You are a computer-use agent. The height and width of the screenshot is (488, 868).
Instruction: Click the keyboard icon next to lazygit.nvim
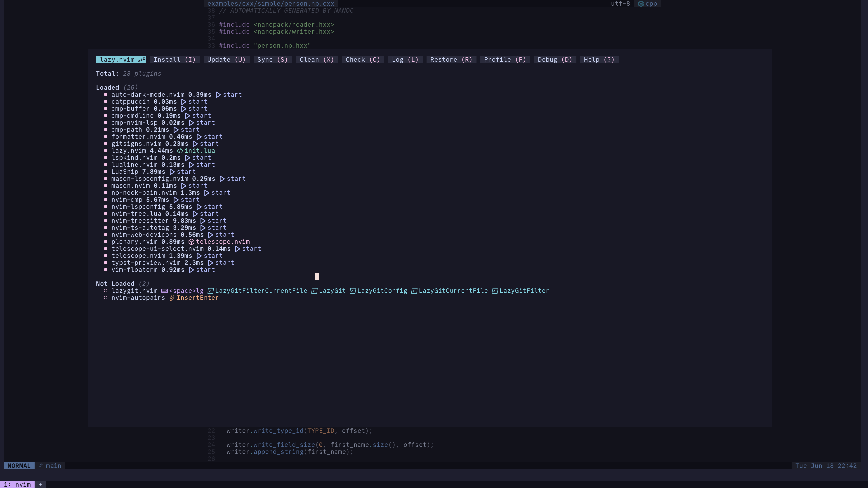click(164, 291)
